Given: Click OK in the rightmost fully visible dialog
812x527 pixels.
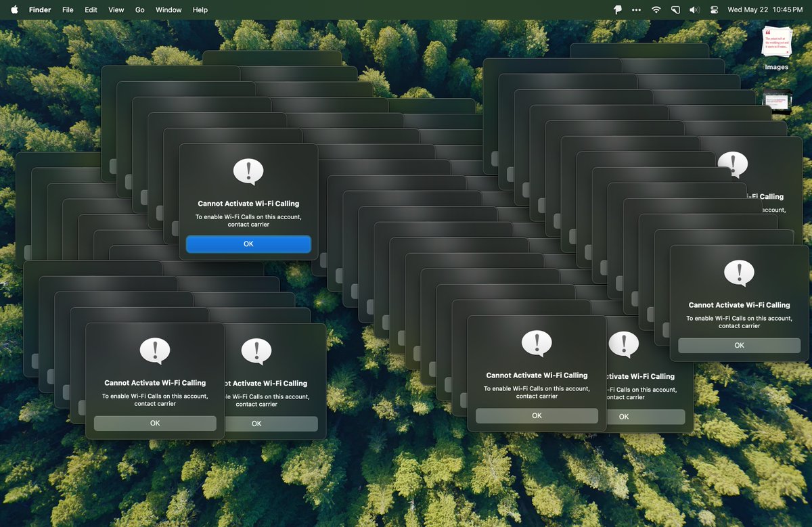Looking at the screenshot, I should coord(739,345).
